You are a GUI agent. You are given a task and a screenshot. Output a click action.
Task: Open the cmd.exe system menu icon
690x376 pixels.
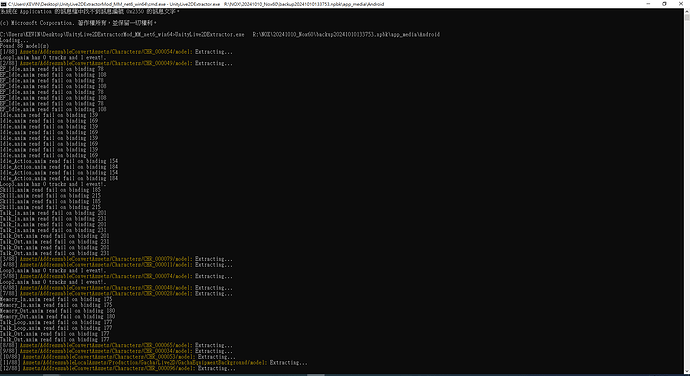(4, 4)
